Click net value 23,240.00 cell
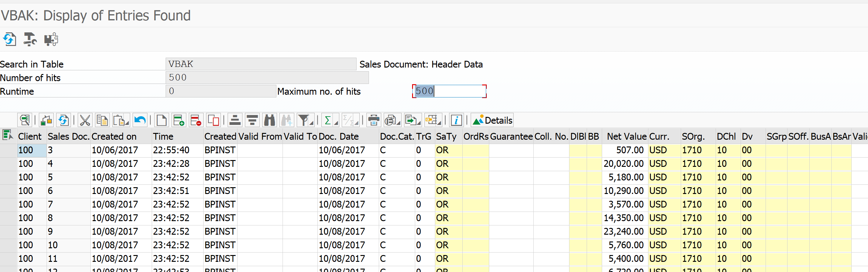The width and height of the screenshot is (868, 272). [625, 232]
